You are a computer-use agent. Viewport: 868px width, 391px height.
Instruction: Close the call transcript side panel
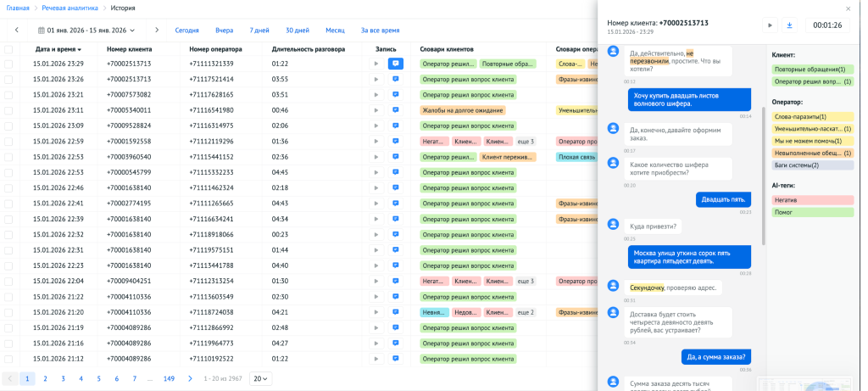pyautogui.click(x=849, y=8)
